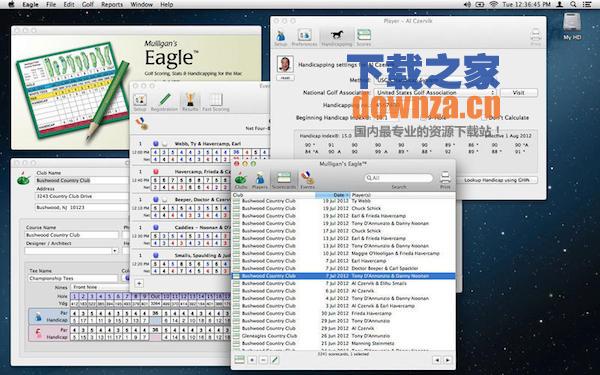Select the men's par row icon
Screen dimensions: 600x375
point(39,316)
